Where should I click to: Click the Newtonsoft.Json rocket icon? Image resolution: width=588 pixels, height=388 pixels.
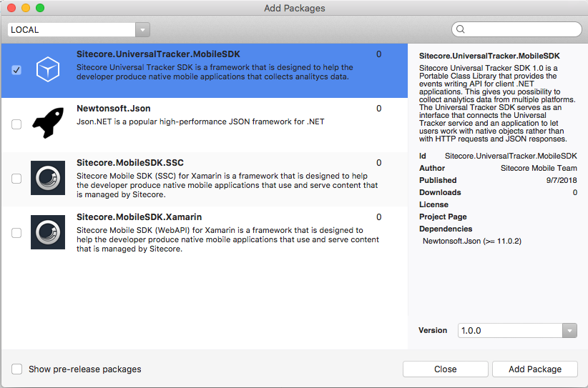pos(48,123)
